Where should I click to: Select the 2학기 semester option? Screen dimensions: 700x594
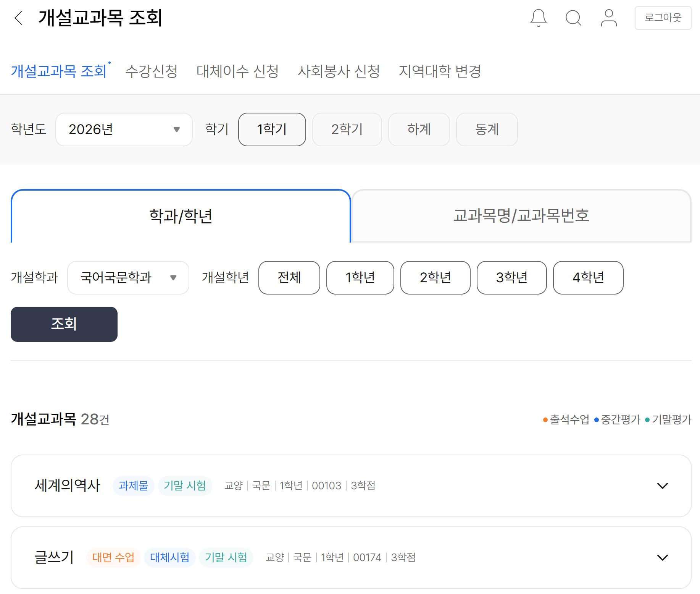pos(347,129)
